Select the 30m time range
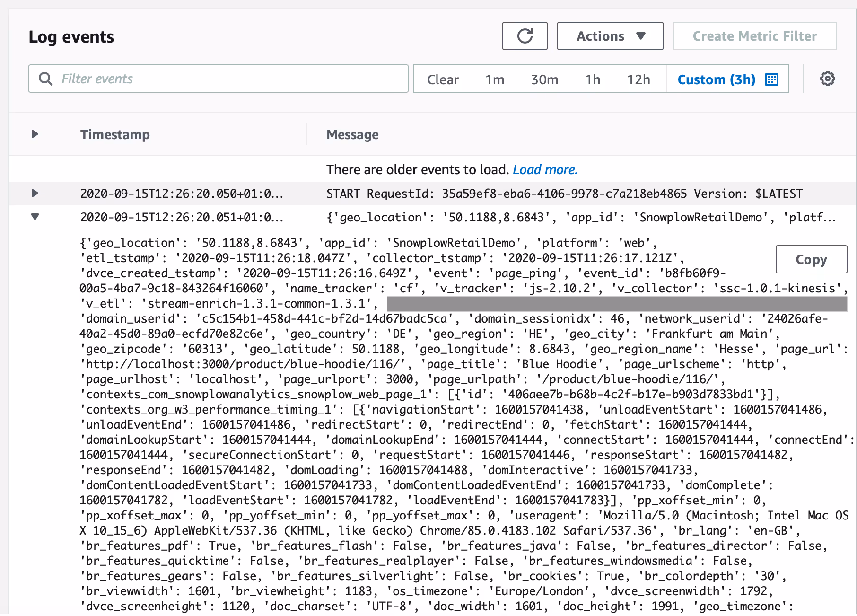 pyautogui.click(x=544, y=79)
